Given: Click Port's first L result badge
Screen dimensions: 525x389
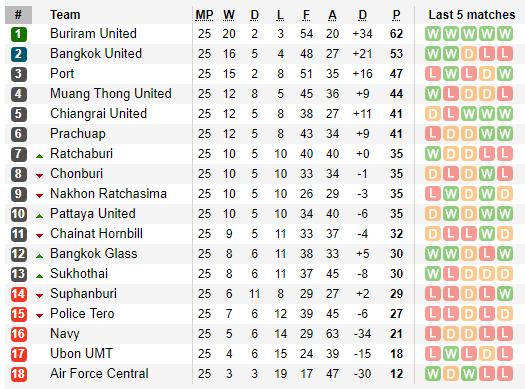Looking at the screenshot, I should coord(433,74).
